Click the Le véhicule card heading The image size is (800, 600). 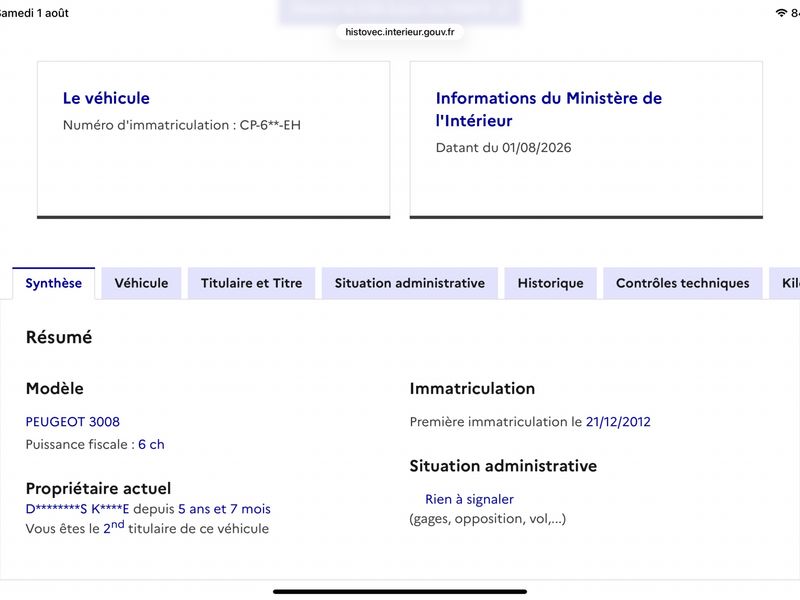coord(106,98)
